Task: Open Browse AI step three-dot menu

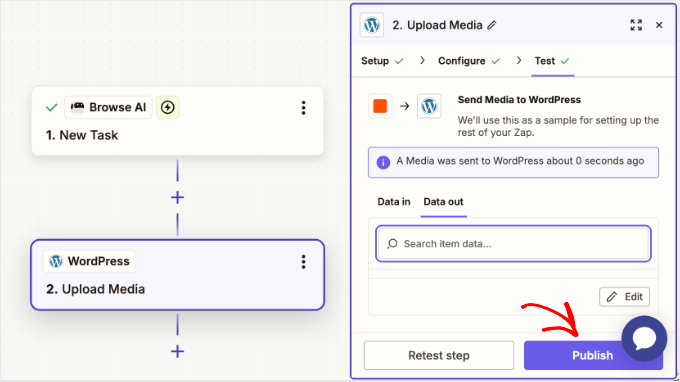Action: point(304,108)
